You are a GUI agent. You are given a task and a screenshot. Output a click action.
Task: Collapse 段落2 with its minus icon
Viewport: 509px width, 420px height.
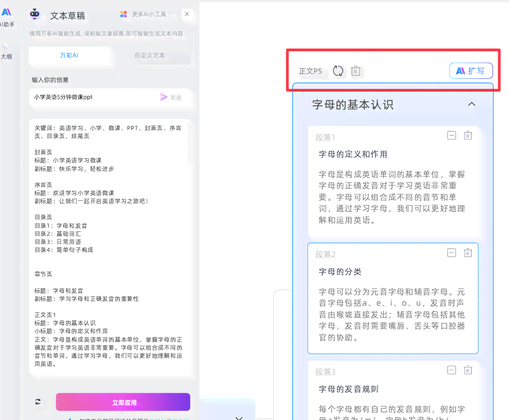click(x=452, y=253)
